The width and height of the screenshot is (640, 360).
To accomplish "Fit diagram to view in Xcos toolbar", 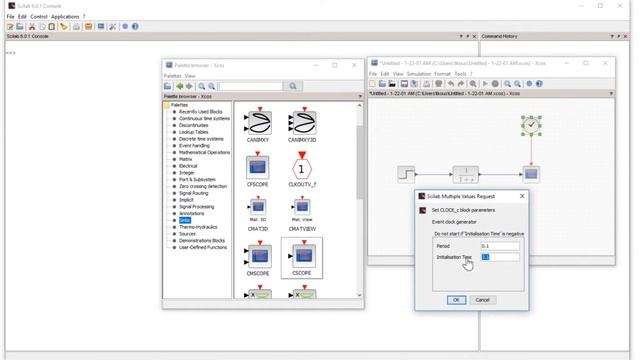I will click(473, 84).
